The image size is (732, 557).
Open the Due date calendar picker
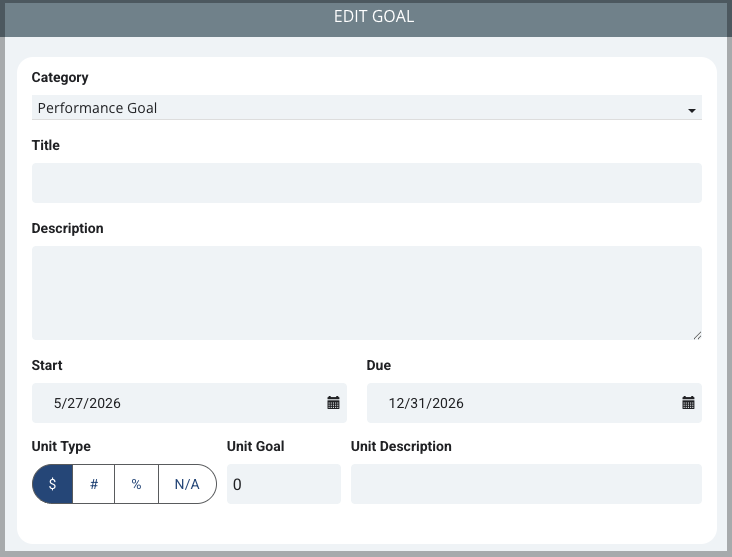coord(688,403)
